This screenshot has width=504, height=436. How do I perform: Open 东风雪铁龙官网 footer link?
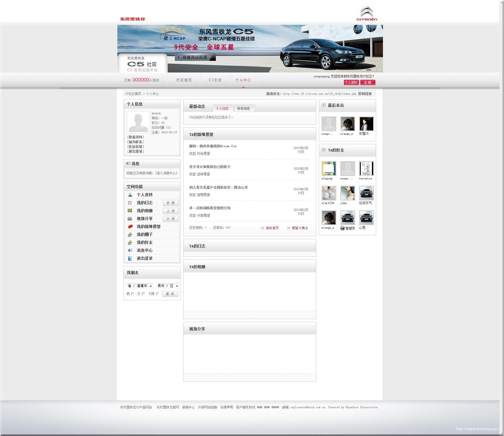coord(168,407)
